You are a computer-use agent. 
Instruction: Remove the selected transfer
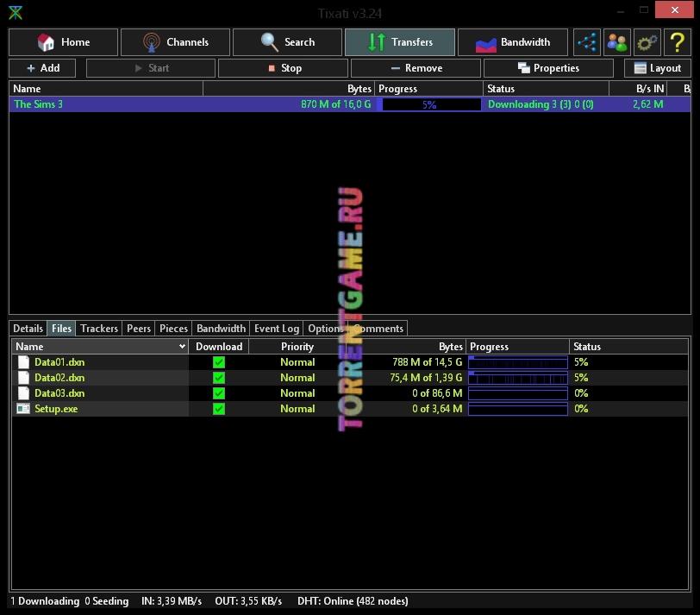click(x=416, y=68)
